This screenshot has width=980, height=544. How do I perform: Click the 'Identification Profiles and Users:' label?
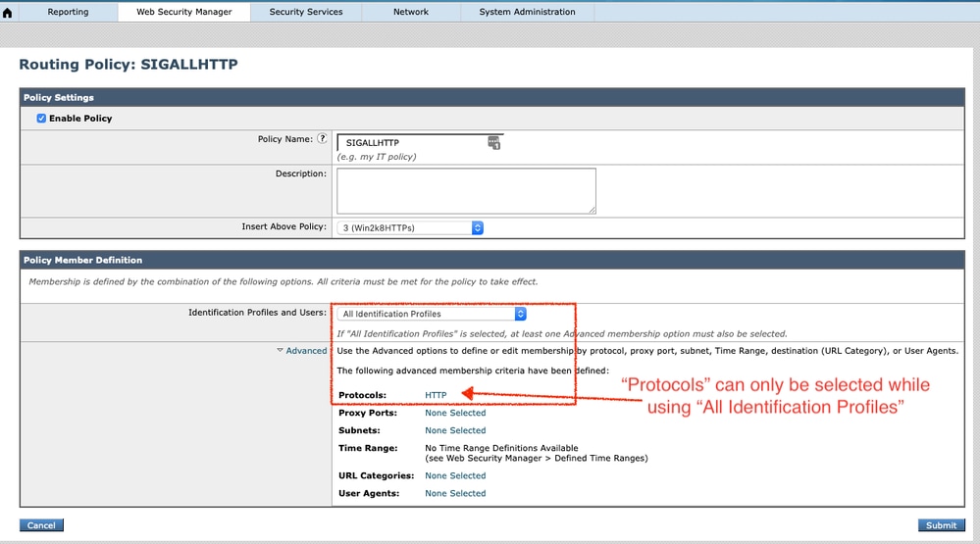tap(257, 313)
